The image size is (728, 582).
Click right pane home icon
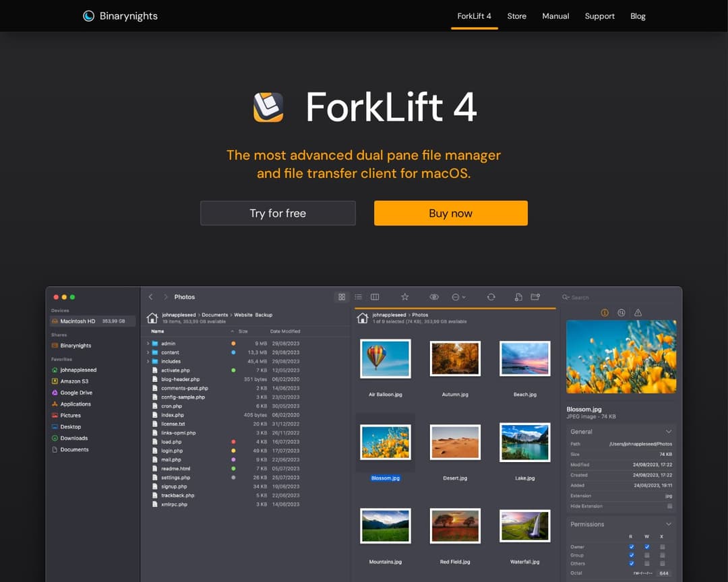363,318
